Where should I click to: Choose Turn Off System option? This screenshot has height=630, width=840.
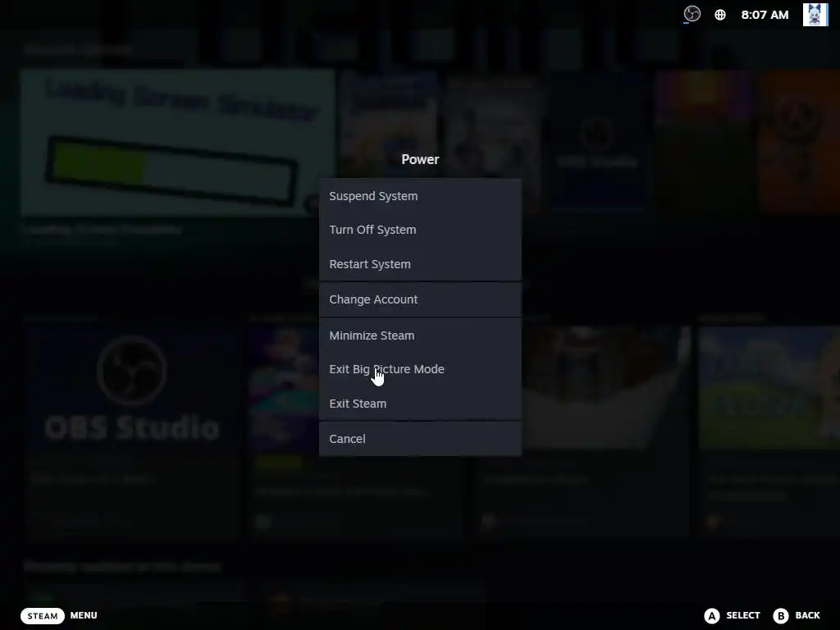420,230
